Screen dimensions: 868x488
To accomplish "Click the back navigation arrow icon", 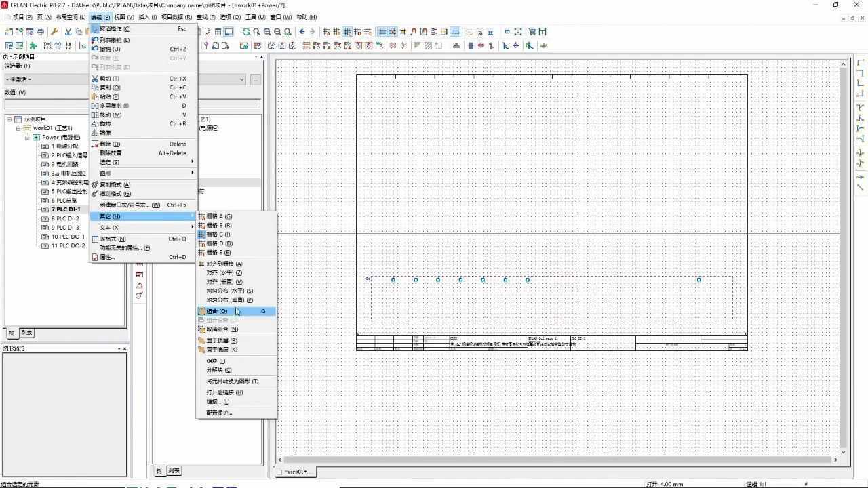I will pos(302,31).
